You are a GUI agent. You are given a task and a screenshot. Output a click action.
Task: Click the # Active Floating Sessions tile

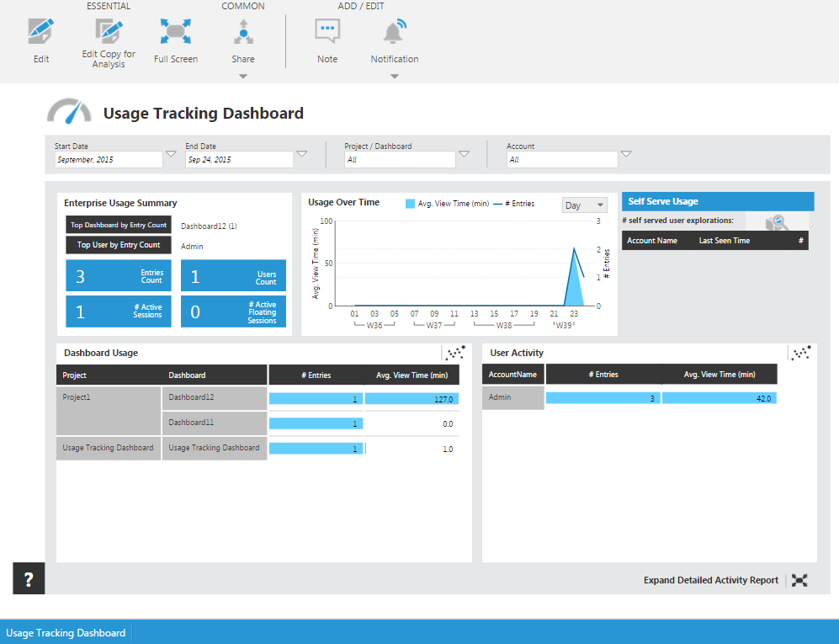[x=233, y=311]
